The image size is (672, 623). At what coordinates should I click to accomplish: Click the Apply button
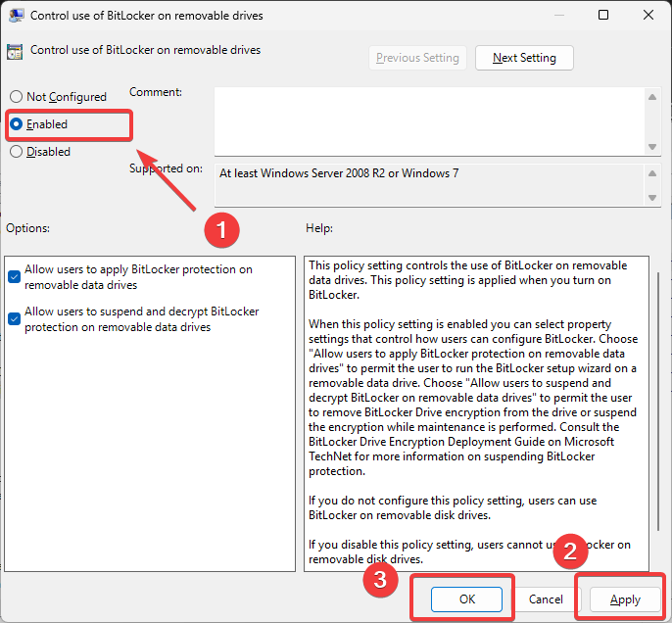tap(625, 599)
